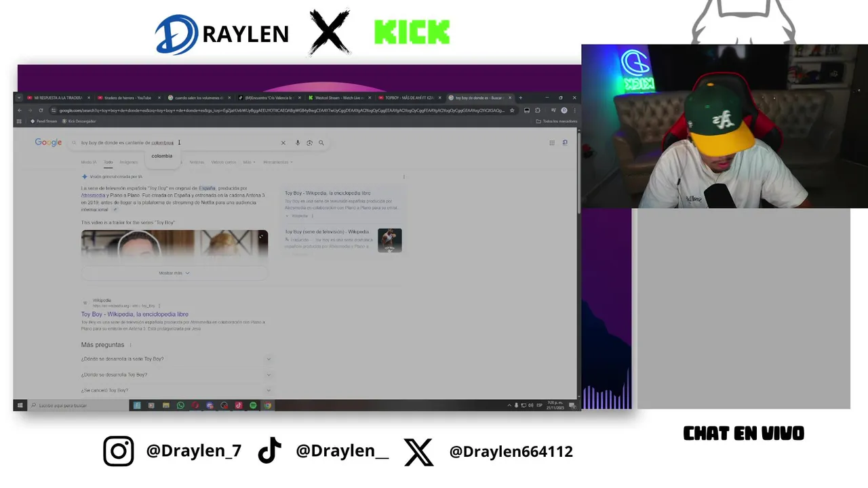Open Windows notification center

click(x=572, y=405)
